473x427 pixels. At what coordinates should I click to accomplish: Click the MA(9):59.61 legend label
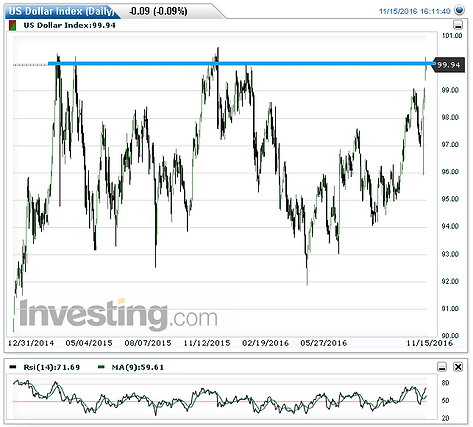point(137,367)
